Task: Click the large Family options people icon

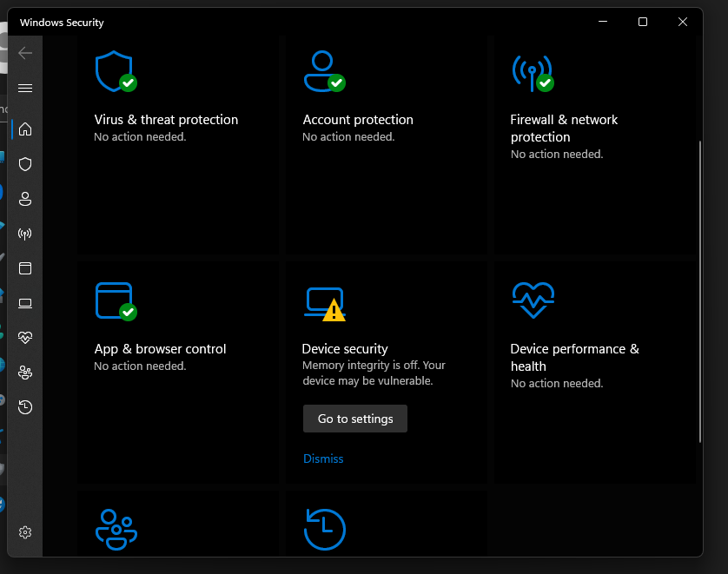Action: 116,530
